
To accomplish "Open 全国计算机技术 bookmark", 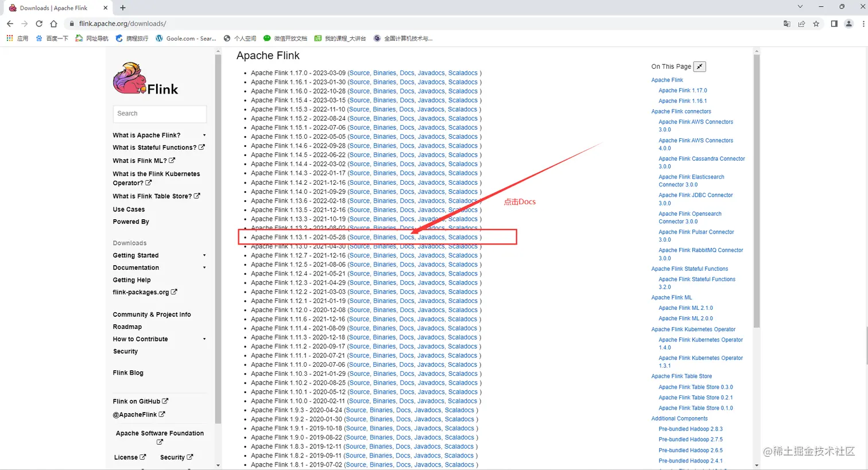I will point(403,38).
